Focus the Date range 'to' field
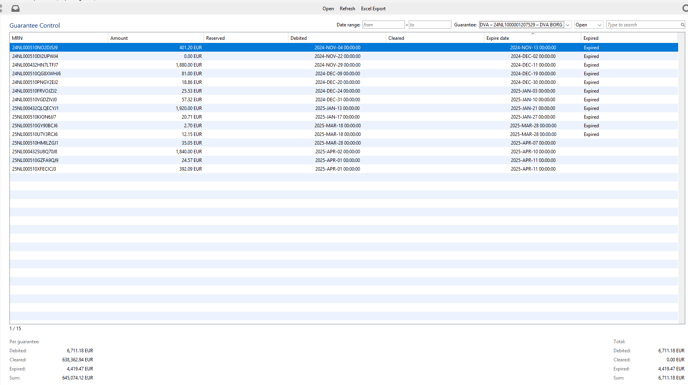 click(430, 25)
